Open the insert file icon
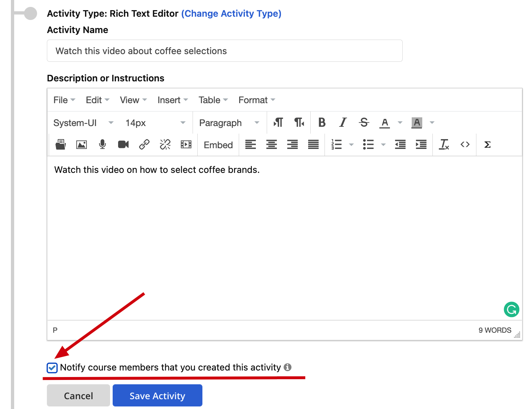 pos(61,145)
